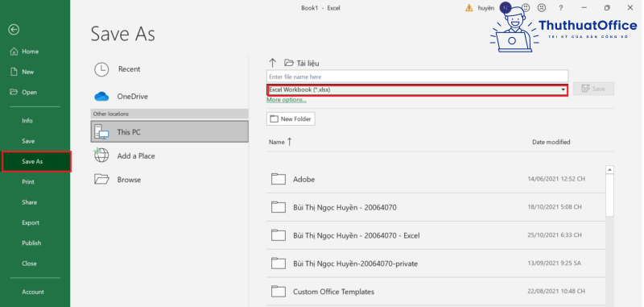Select Export in the sidebar
The width and height of the screenshot is (644, 307).
coord(31,222)
